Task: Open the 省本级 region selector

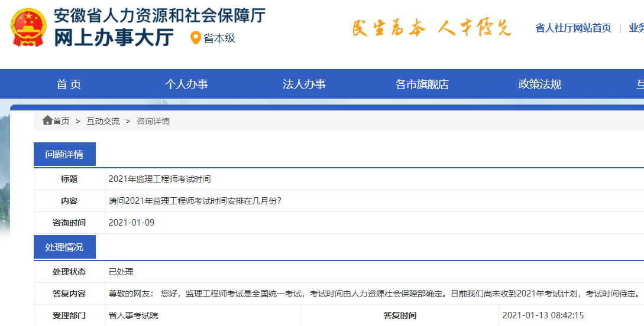Action: (x=219, y=38)
